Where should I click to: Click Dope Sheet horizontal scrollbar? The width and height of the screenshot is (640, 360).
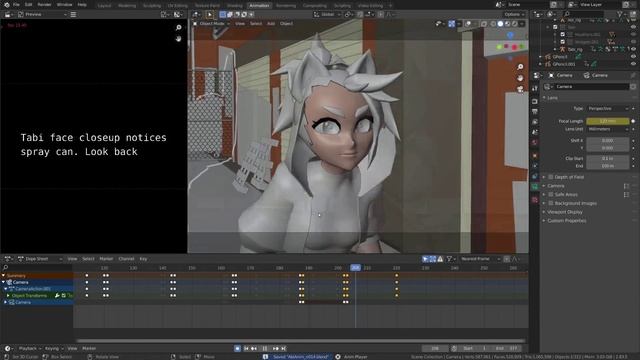[300, 341]
